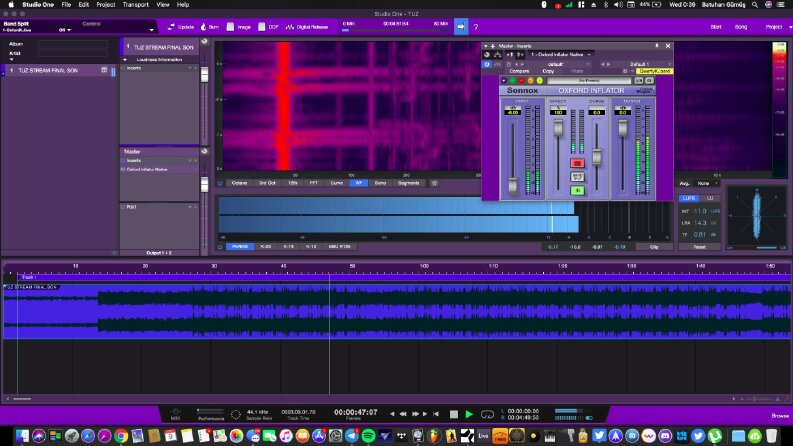Select the TUZ STREAM FINAL SON track row
793x446 pixels.
click(x=60, y=70)
